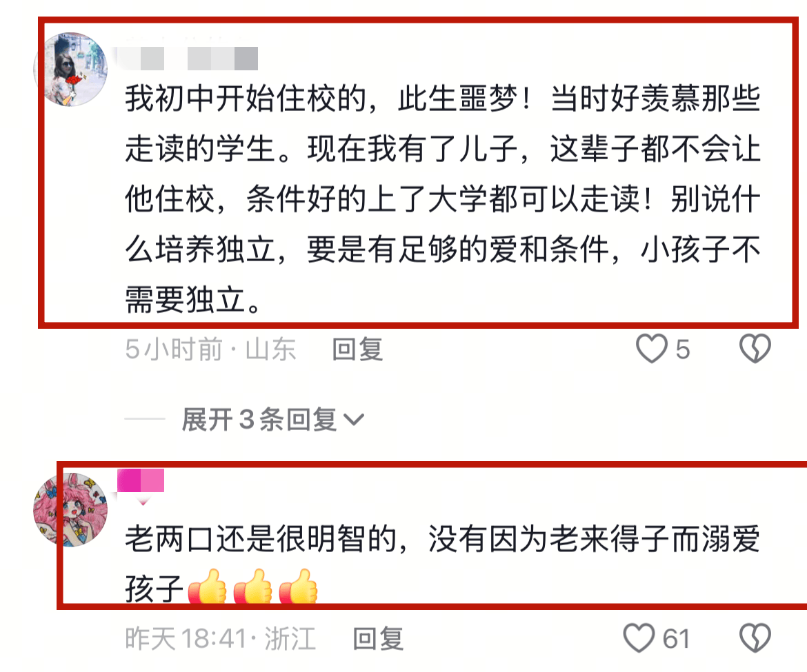Open the pink-haired anime avatar profile
807x672 pixels.
coord(70,509)
